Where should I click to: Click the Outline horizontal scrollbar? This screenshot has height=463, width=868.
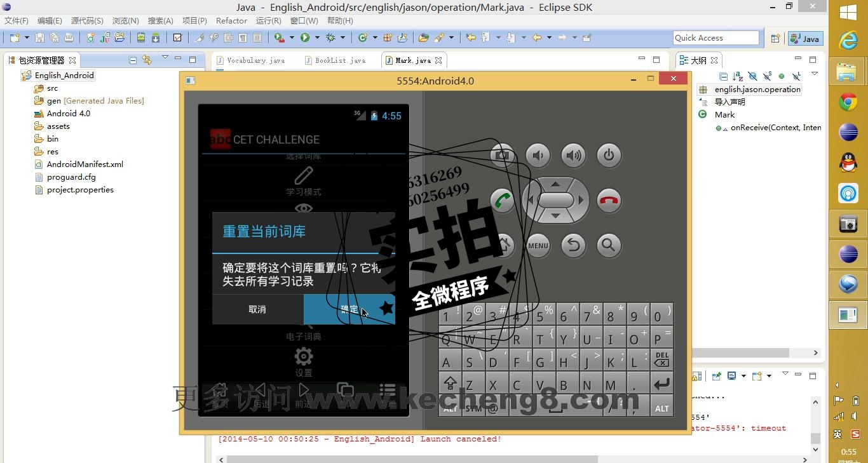(x=741, y=352)
